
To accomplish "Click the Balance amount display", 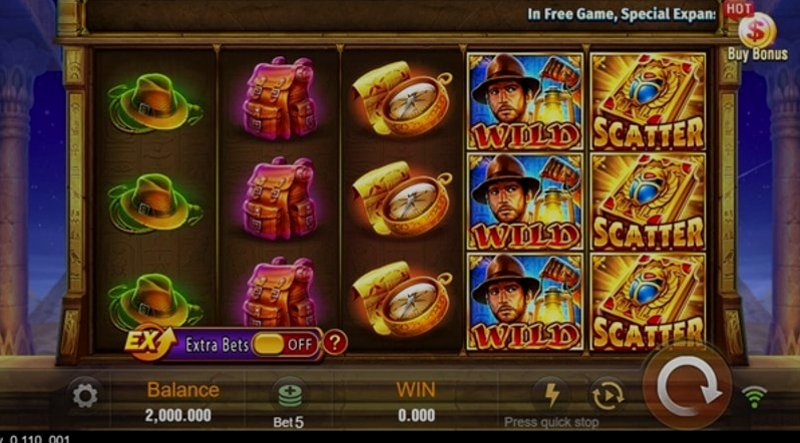I will (178, 415).
